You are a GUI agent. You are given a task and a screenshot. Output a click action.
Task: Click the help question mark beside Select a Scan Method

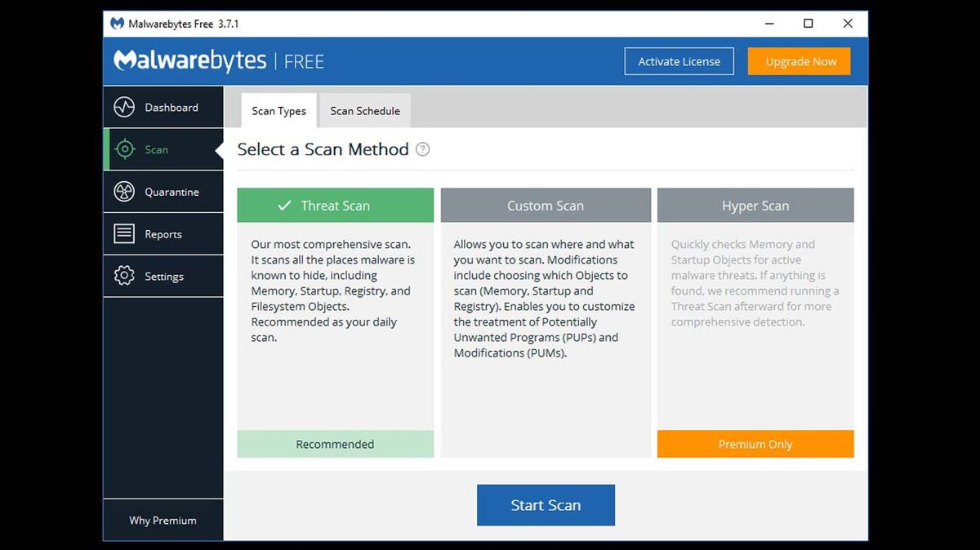(422, 149)
